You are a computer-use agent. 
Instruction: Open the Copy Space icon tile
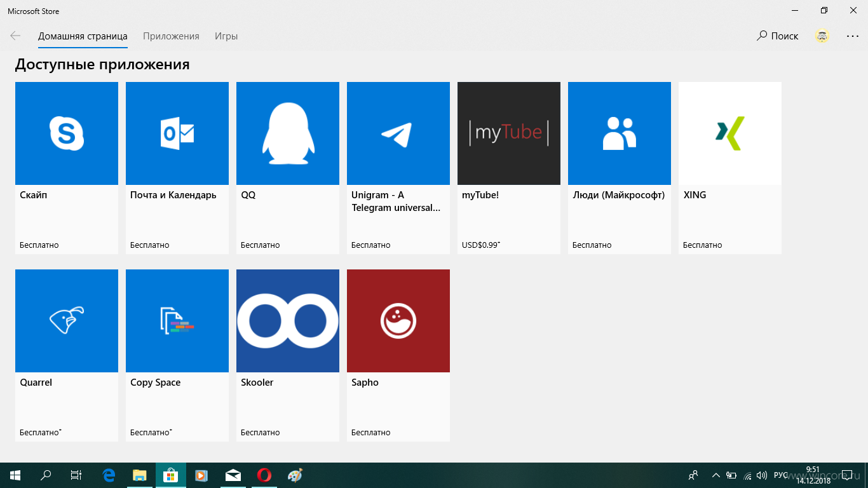177,321
